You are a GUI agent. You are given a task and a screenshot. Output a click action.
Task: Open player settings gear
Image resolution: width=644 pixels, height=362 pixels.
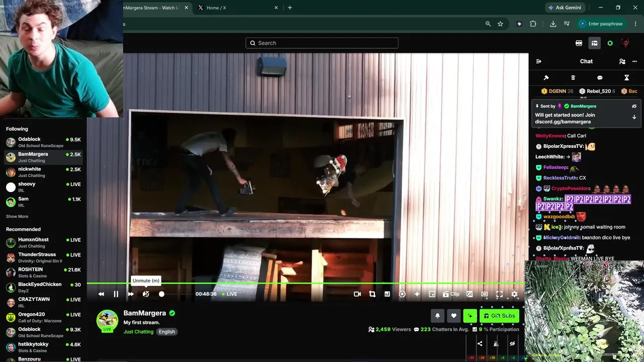(x=514, y=294)
